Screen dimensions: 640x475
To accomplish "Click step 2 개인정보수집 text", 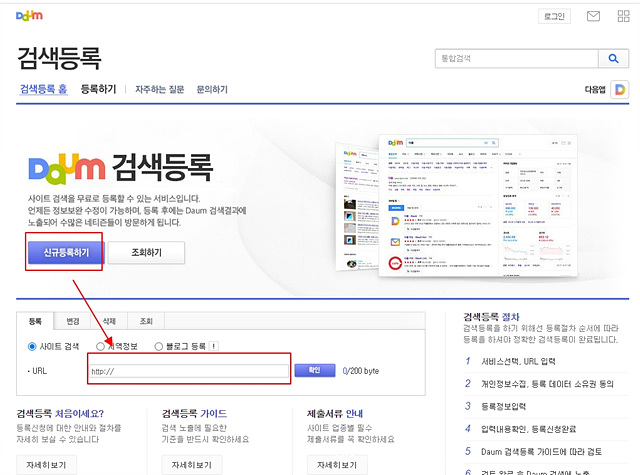I will pos(547,384).
